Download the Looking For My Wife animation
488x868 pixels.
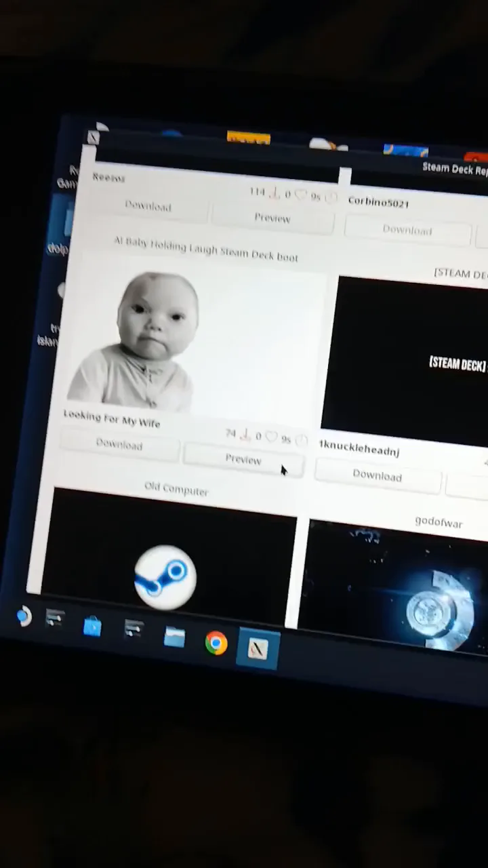click(119, 444)
